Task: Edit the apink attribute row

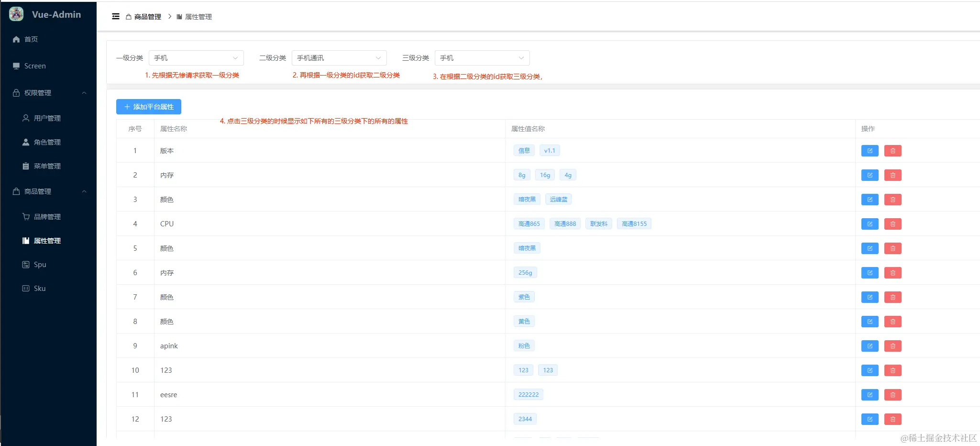Action: click(870, 346)
